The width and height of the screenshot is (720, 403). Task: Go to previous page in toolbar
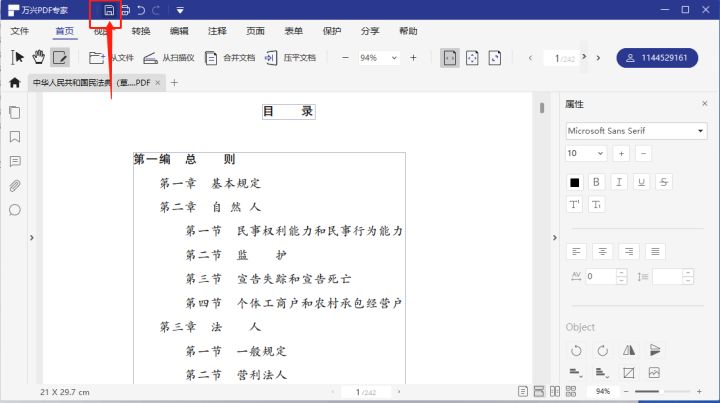coord(530,58)
